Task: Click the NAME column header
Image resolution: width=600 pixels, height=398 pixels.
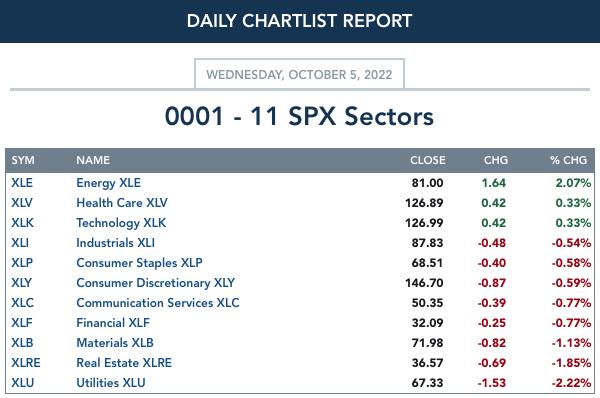Action: click(93, 160)
